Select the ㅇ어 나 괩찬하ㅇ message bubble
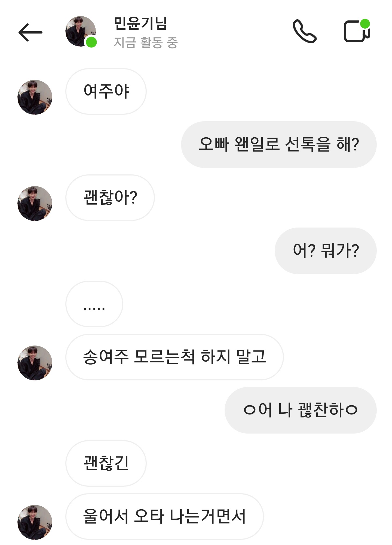This screenshot has width=392, height=545. coord(301,410)
